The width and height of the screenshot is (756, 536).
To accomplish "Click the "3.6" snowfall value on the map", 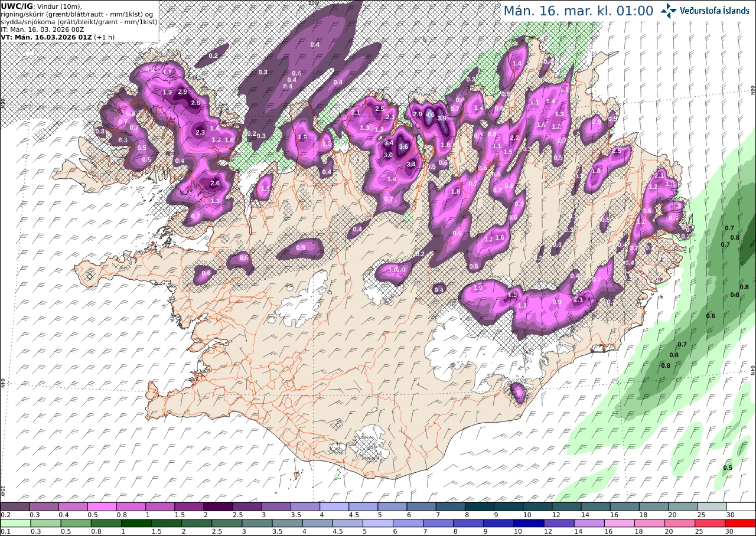I will tap(403, 146).
